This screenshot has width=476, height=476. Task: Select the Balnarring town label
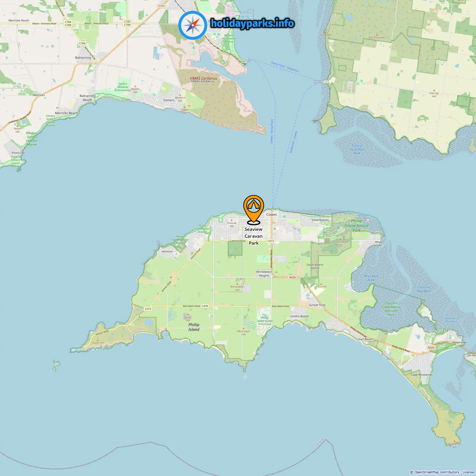(x=83, y=58)
